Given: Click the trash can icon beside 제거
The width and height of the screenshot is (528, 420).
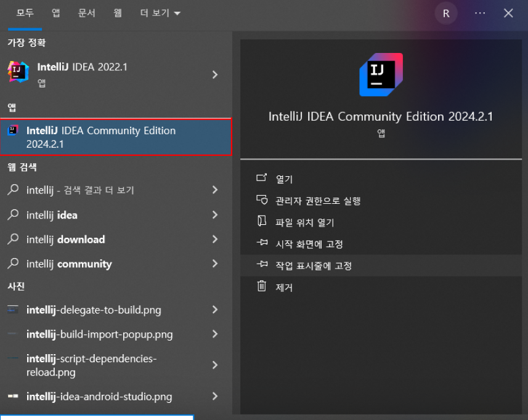Looking at the screenshot, I should tap(262, 286).
